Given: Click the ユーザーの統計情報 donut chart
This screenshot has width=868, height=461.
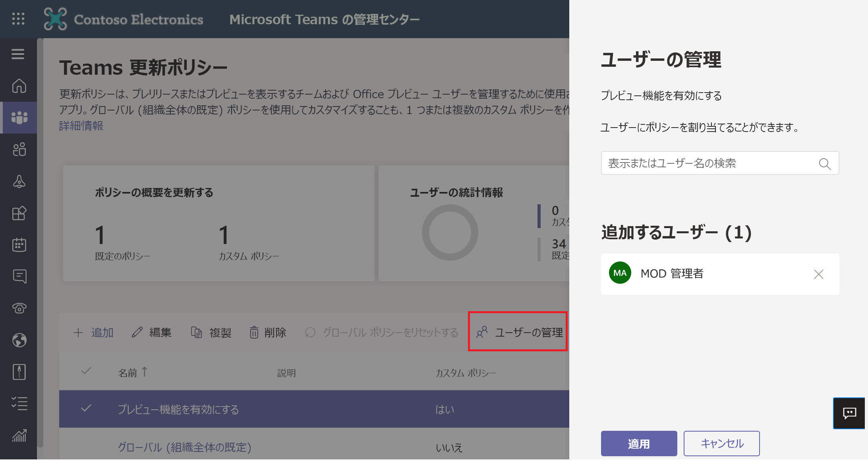Looking at the screenshot, I should click(x=450, y=232).
